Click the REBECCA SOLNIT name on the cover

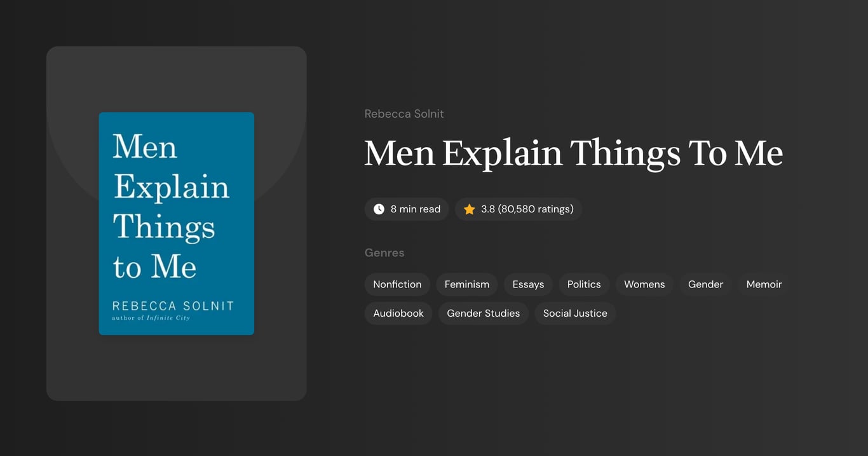coord(173,306)
